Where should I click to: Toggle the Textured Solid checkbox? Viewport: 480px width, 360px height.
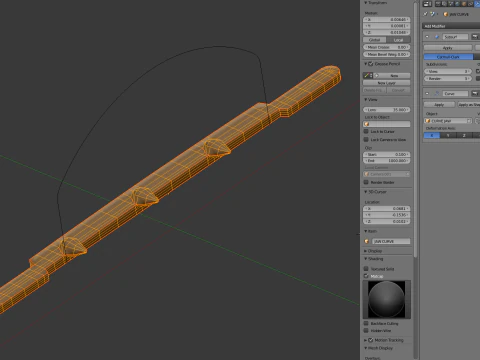point(366,269)
